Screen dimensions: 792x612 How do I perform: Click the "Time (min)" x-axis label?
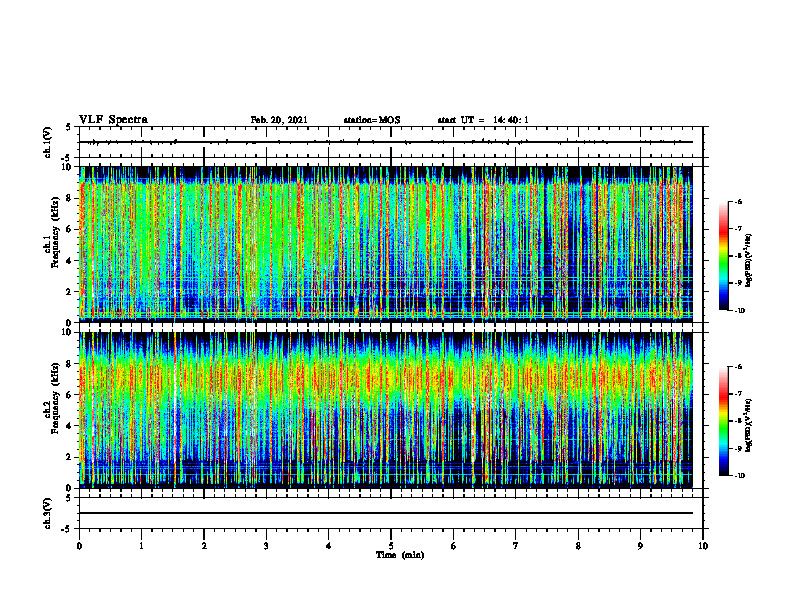pos(400,555)
